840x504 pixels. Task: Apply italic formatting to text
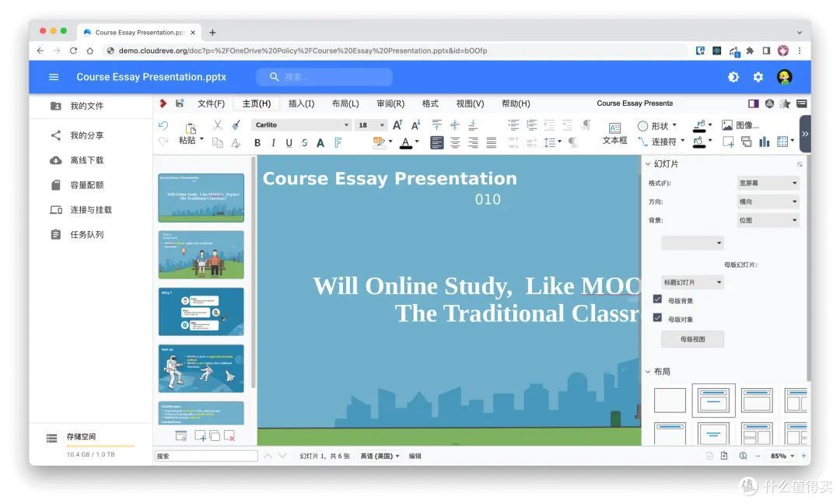coord(273,142)
